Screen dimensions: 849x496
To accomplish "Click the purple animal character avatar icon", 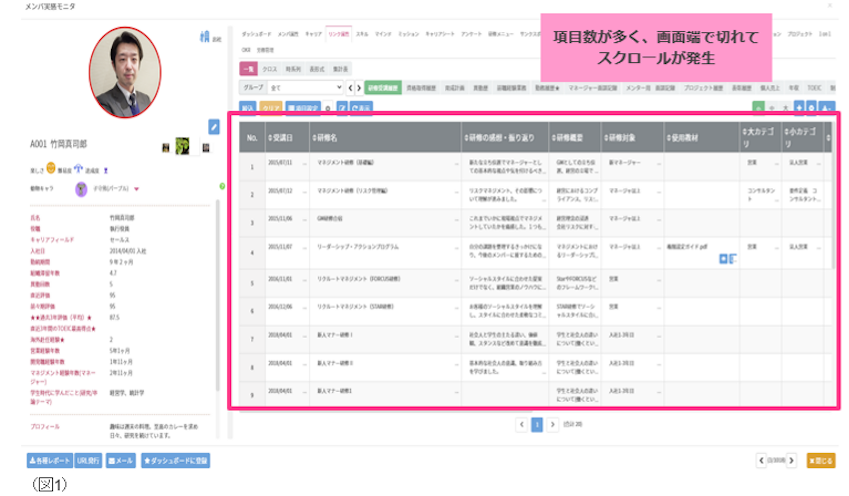I will tap(81, 187).
